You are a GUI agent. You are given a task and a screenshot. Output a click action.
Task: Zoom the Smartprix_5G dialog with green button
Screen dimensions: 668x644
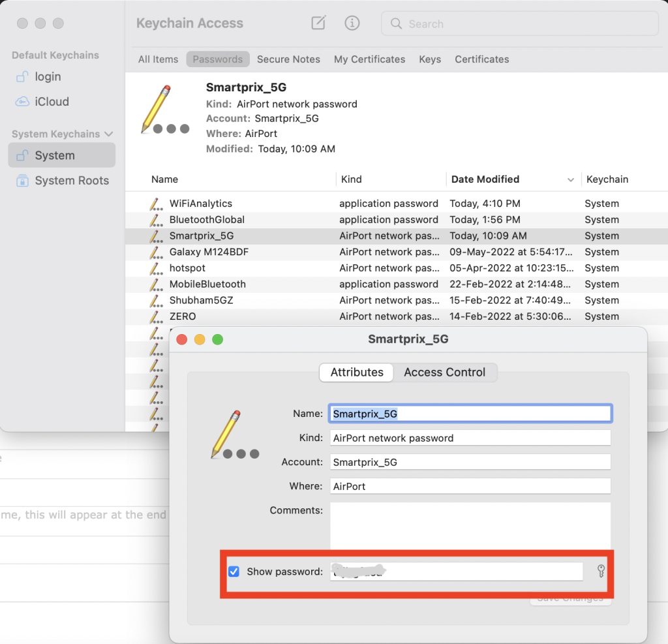pyautogui.click(x=218, y=340)
